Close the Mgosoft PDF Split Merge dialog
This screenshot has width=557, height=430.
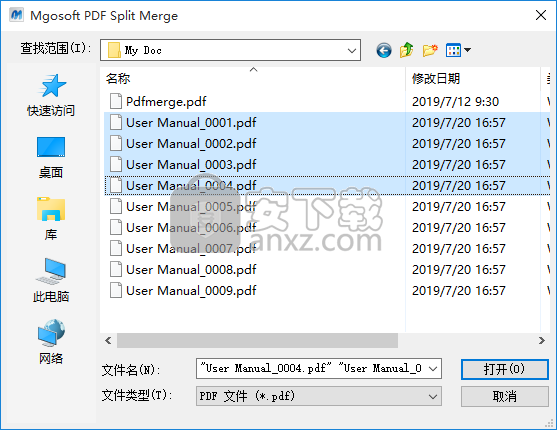point(541,15)
